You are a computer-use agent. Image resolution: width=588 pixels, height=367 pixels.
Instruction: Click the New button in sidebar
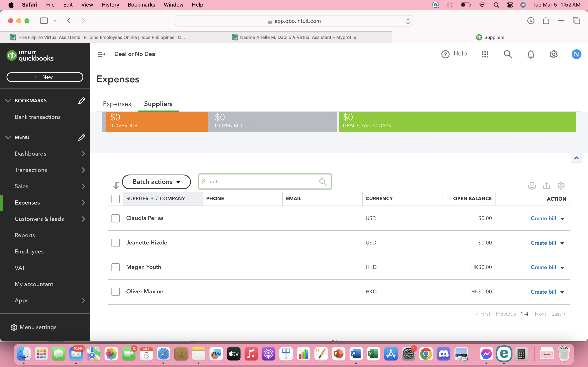pyautogui.click(x=45, y=77)
